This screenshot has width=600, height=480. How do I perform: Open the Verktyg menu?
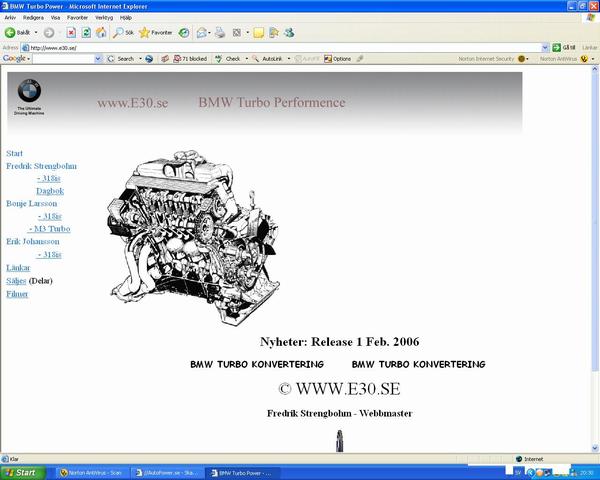103,17
